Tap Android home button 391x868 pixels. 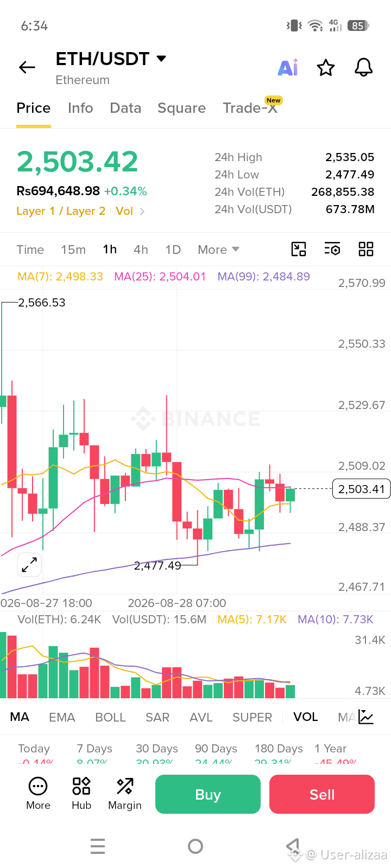(x=195, y=846)
